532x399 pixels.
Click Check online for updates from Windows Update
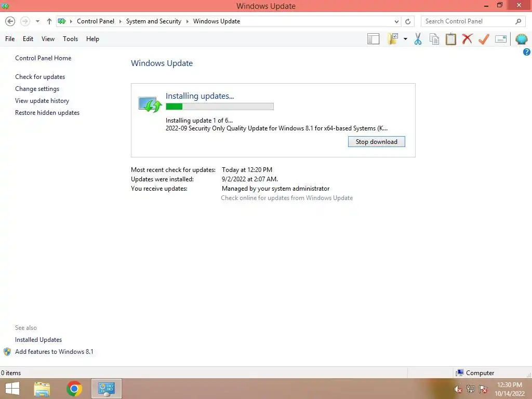click(x=287, y=198)
